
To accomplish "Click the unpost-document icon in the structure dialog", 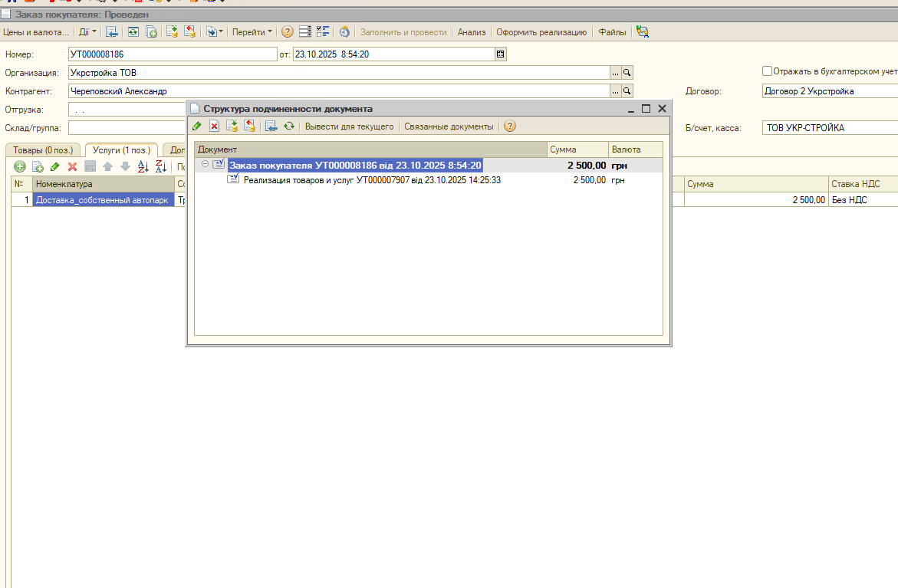I will click(x=250, y=126).
